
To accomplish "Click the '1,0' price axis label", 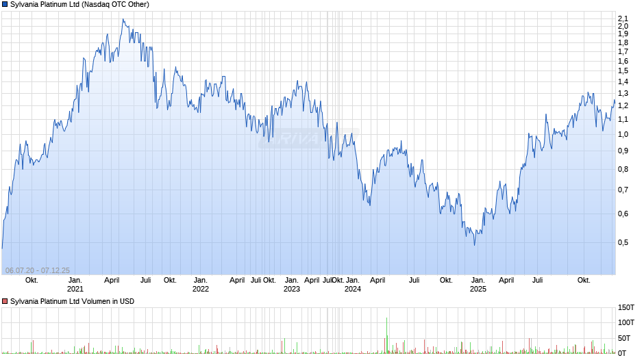I will click(623, 135).
